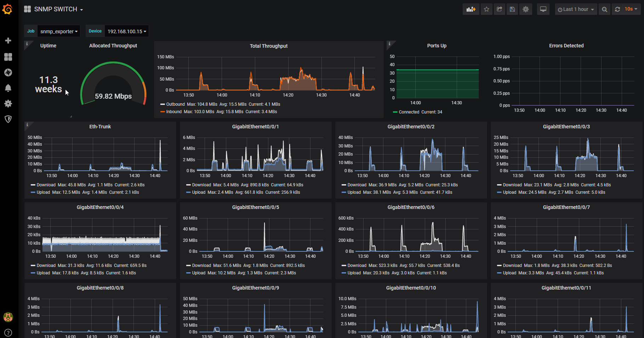Image resolution: width=644 pixels, height=338 pixels.
Task: Open the GigabitEthernet0/0/8 panel title
Action: pyautogui.click(x=100, y=288)
